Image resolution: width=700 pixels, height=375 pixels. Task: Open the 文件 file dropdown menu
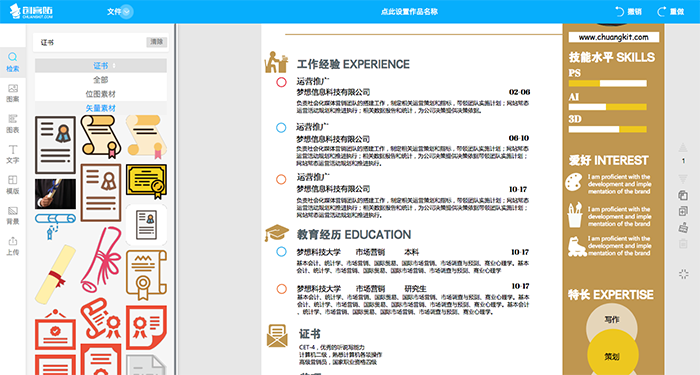coord(120,12)
